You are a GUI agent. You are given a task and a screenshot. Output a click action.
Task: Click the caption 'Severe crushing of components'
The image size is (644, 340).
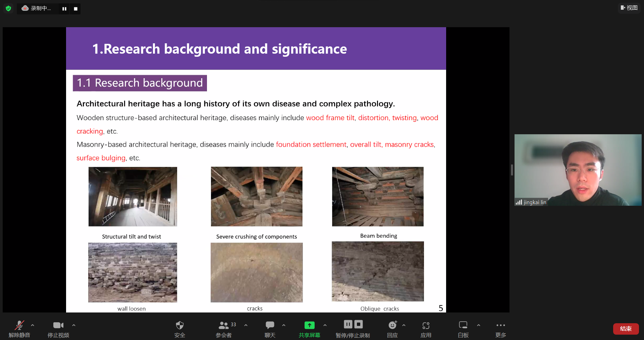[257, 237]
